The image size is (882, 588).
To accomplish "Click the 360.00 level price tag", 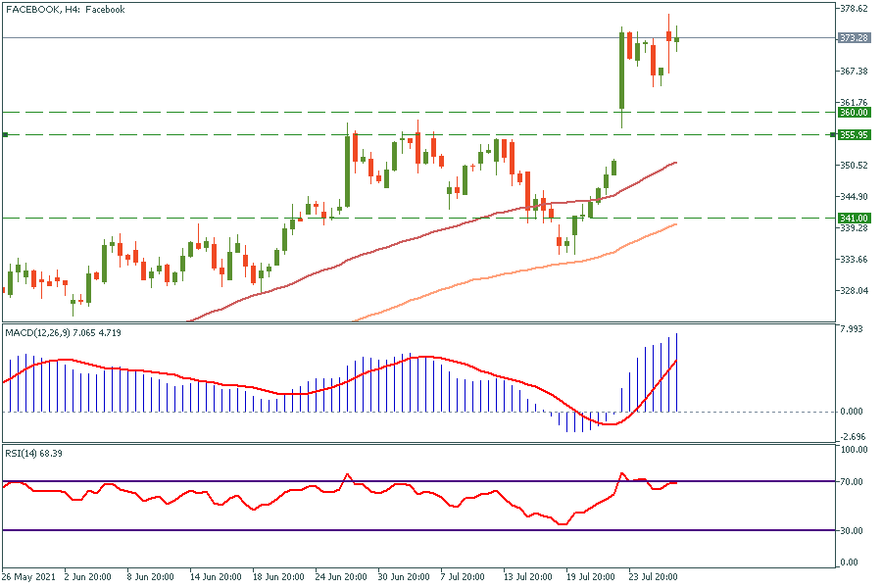I will (x=854, y=113).
